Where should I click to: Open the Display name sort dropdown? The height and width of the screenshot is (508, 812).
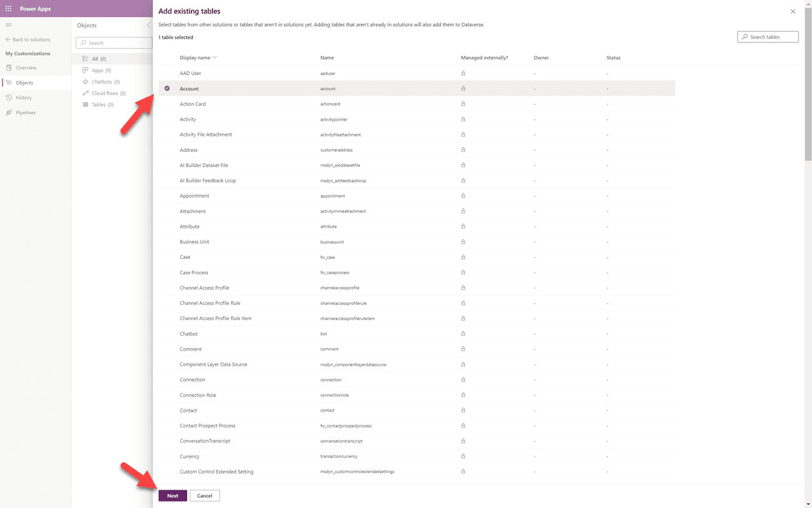(x=214, y=57)
